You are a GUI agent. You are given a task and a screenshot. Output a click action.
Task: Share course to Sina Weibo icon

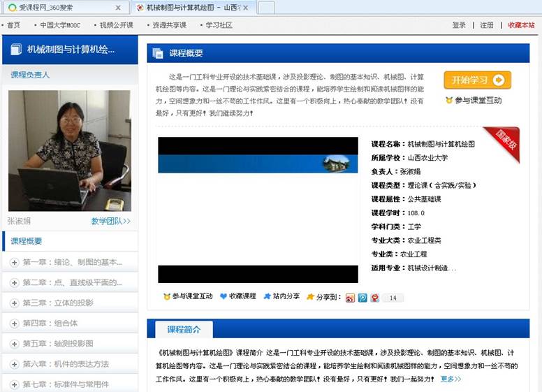click(350, 298)
